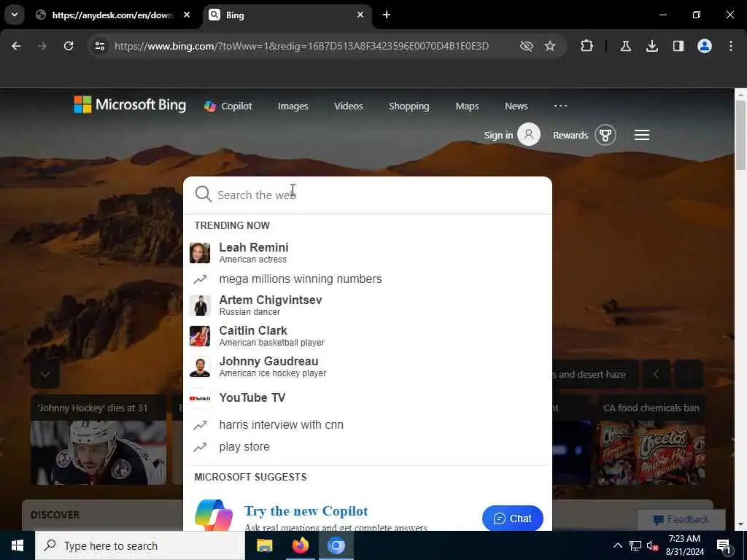Open Firefox from taskbar

click(300, 545)
